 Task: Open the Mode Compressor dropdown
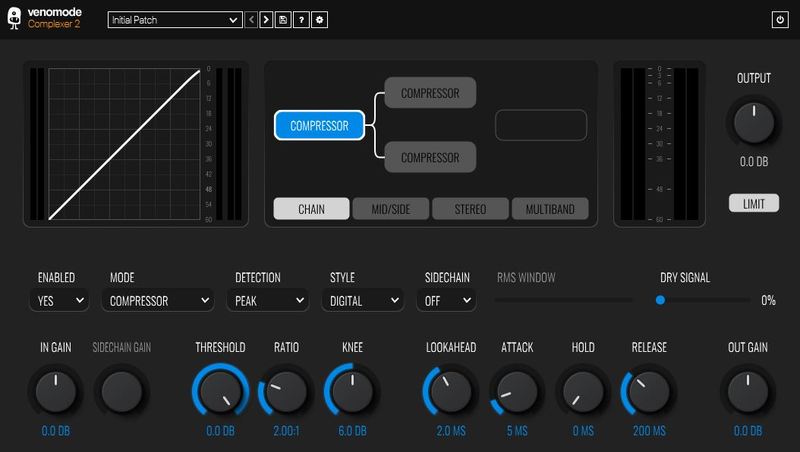[x=158, y=300]
